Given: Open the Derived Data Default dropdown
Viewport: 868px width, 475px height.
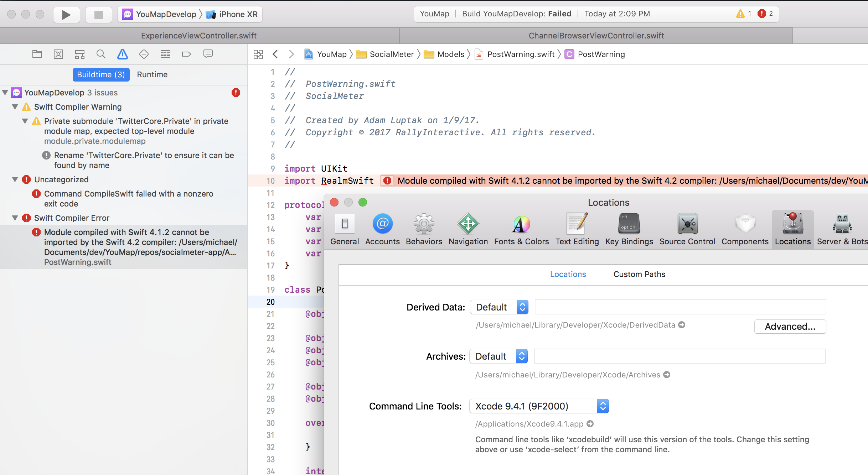Looking at the screenshot, I should click(x=499, y=307).
